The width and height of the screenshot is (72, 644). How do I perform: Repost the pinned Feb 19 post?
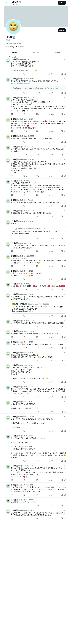point(24,74)
